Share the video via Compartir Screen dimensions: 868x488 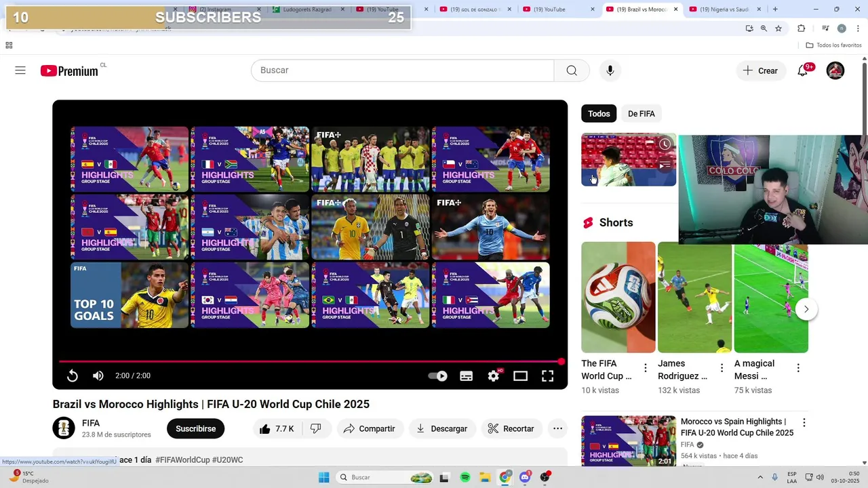click(x=369, y=428)
